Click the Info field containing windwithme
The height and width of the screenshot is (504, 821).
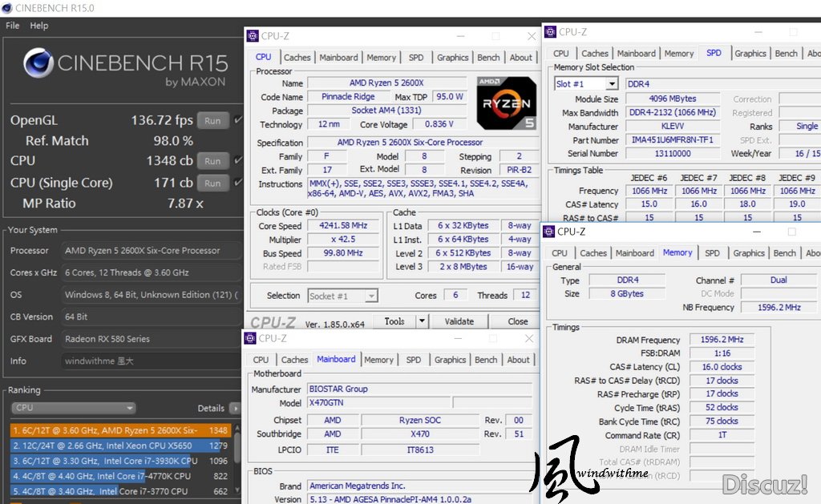[151, 361]
